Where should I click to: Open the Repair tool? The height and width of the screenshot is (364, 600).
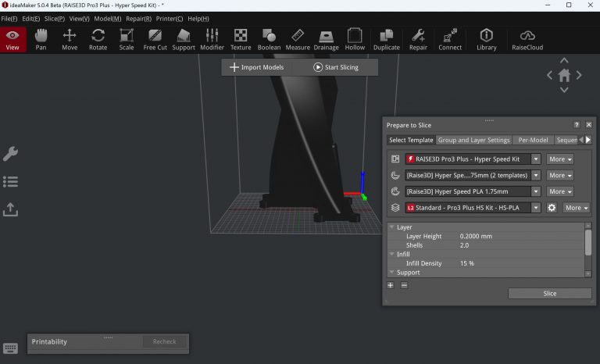coord(418,39)
